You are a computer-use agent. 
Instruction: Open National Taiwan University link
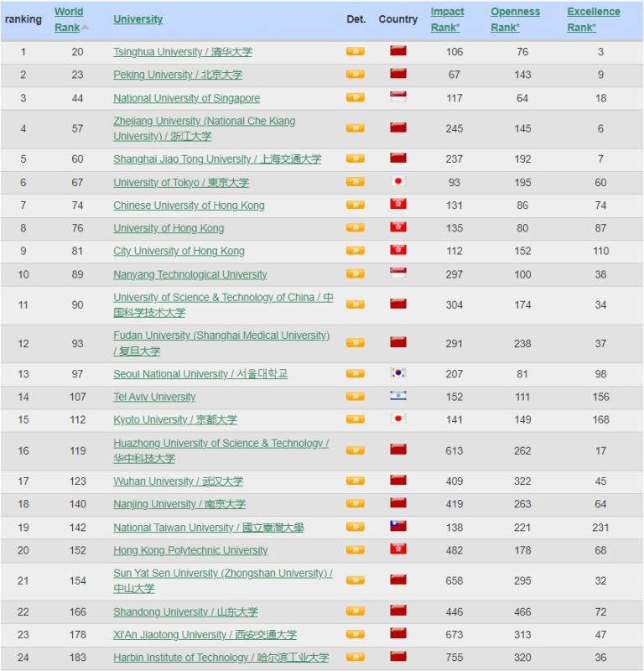(209, 528)
